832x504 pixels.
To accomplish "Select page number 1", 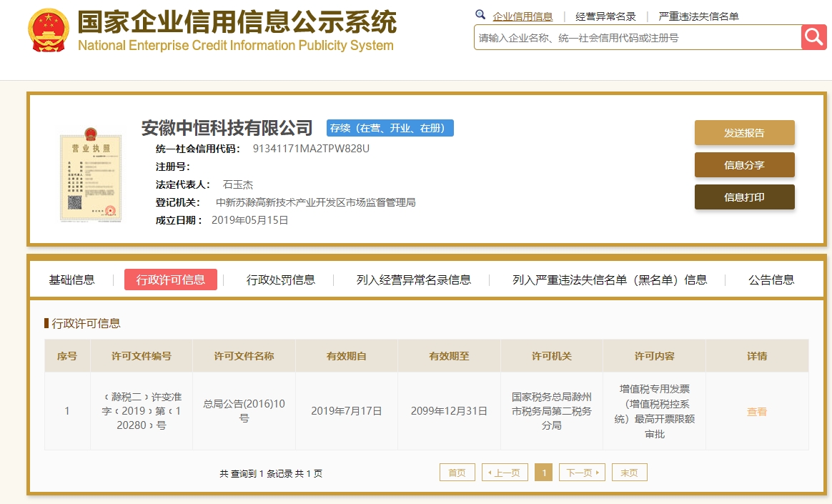I will [544, 473].
